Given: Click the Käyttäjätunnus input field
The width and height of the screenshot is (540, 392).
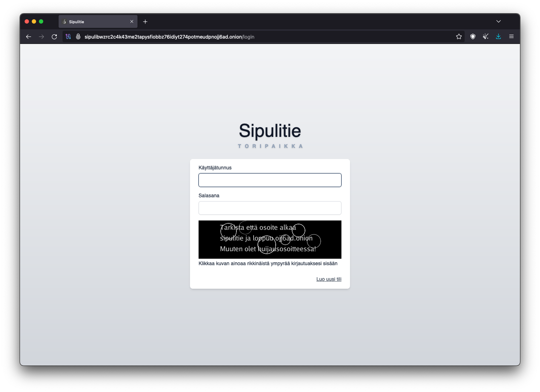Looking at the screenshot, I should pos(270,180).
